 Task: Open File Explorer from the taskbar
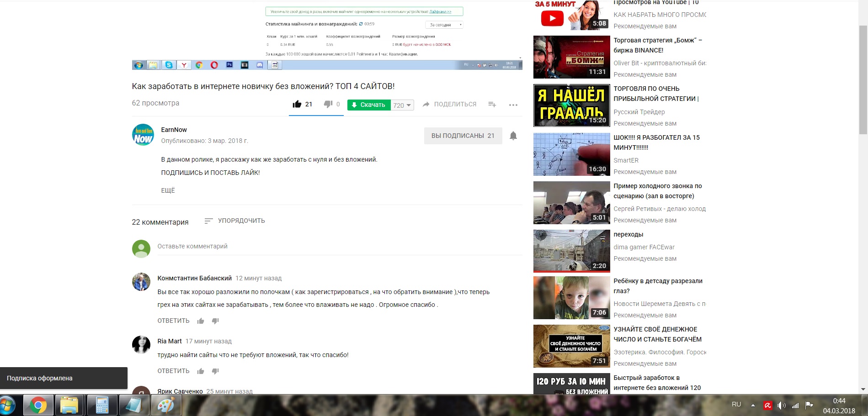pyautogui.click(x=69, y=405)
